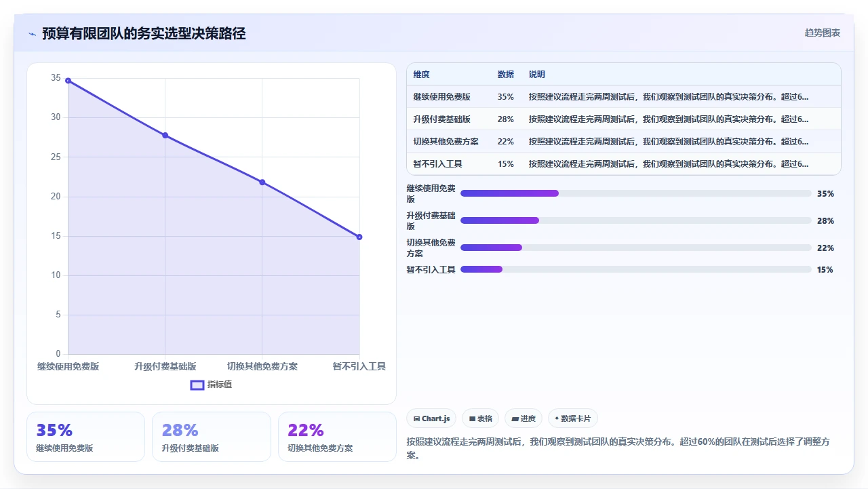This screenshot has width=868, height=489.
Task: Click the 15% value beside the last progress bar
Action: point(825,270)
